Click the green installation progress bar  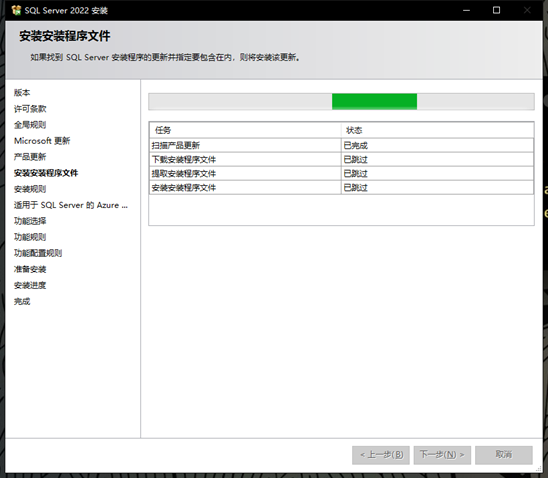coord(341,102)
